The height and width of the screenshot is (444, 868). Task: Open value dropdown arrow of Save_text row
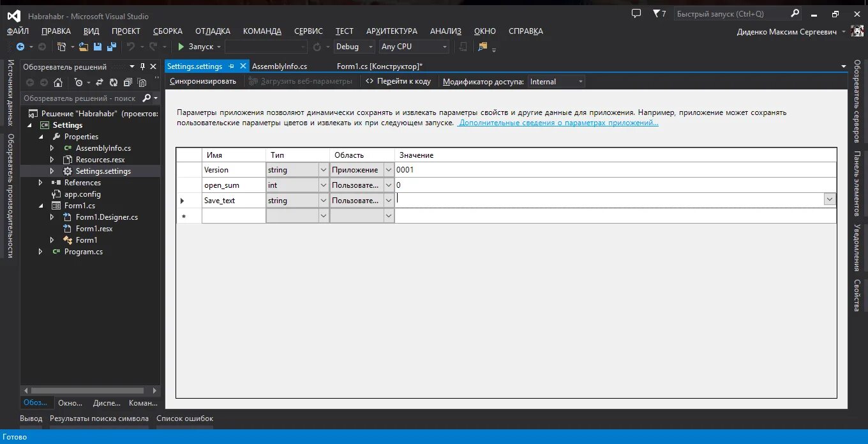point(829,199)
